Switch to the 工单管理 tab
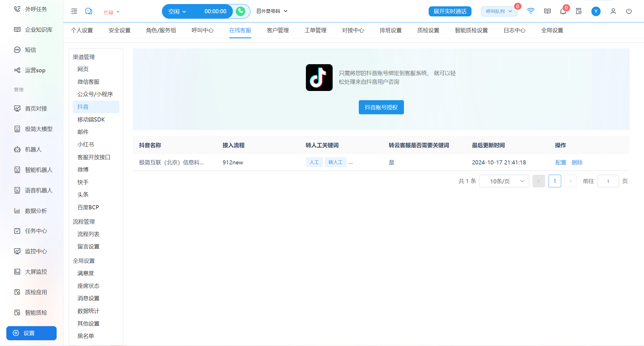The height and width of the screenshot is (346, 644). (315, 30)
